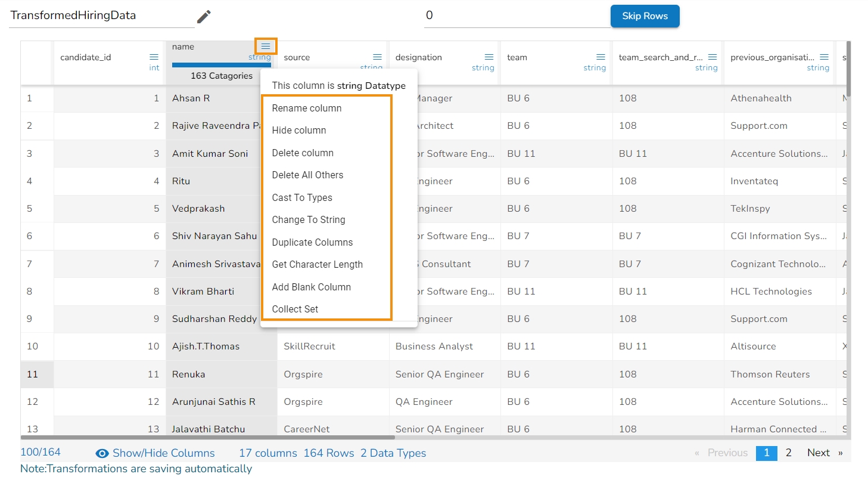Screen dimensions: 868x483
Task: Open the team column menu icon
Action: [x=601, y=57]
